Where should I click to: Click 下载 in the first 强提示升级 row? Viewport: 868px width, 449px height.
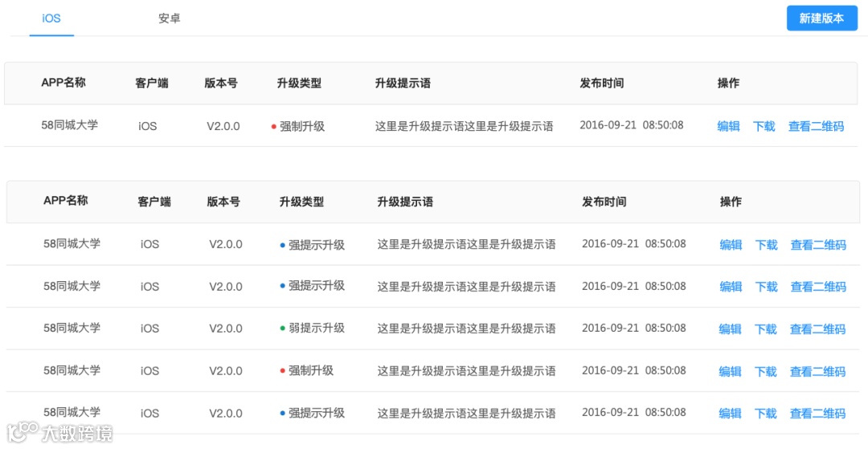pos(766,244)
